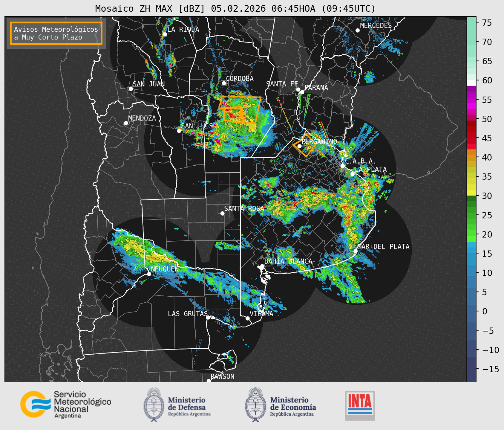The width and height of the screenshot is (504, 430).
Task: Click the INTA logo
Action: click(360, 406)
